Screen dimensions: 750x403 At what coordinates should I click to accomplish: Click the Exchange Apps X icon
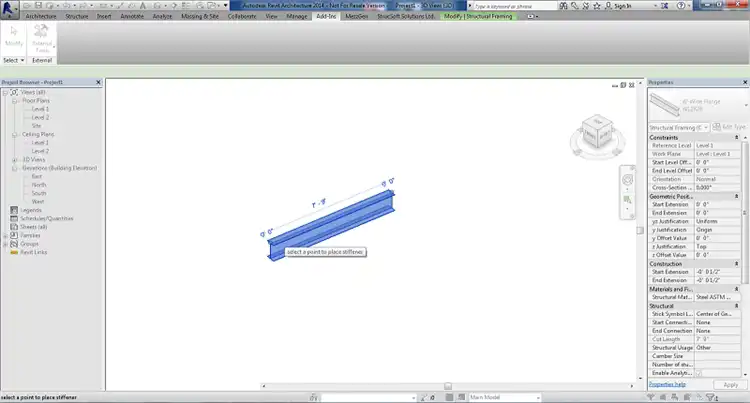(x=665, y=6)
